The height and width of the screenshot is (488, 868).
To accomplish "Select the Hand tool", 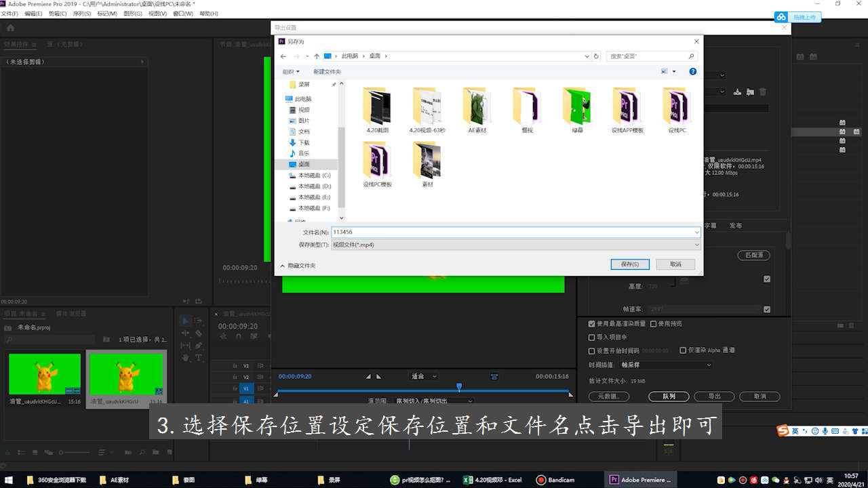I will [186, 357].
